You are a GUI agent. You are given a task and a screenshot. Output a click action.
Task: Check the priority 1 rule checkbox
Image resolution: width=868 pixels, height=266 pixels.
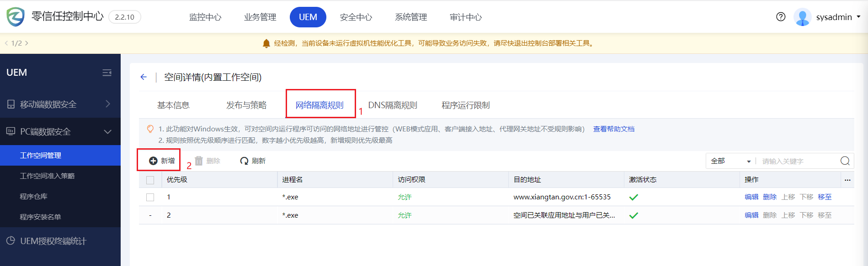coord(150,197)
